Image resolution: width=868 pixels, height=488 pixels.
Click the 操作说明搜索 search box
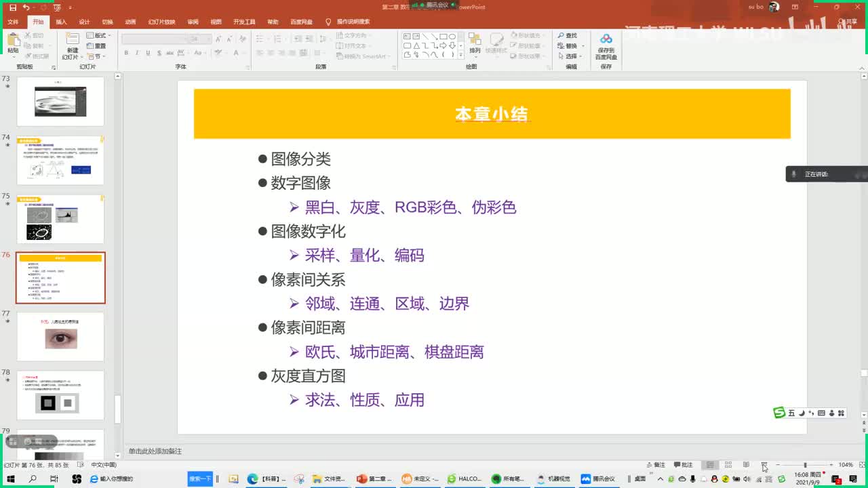[x=353, y=22]
